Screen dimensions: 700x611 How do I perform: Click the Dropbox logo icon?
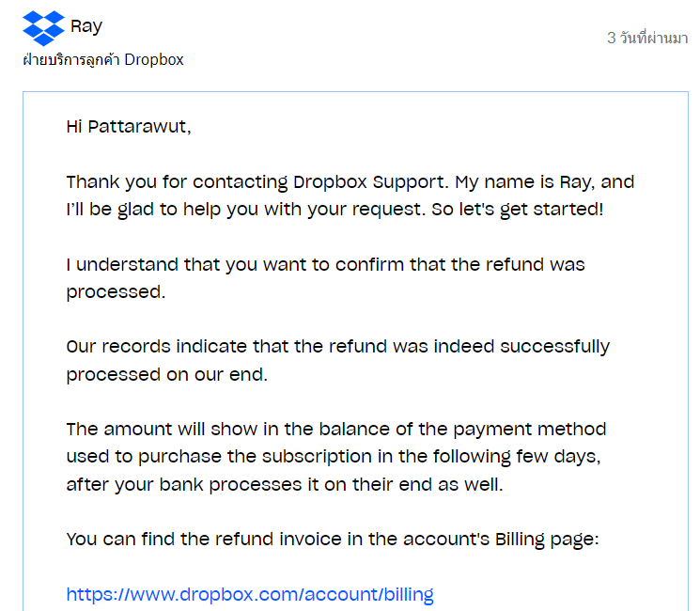(44, 28)
